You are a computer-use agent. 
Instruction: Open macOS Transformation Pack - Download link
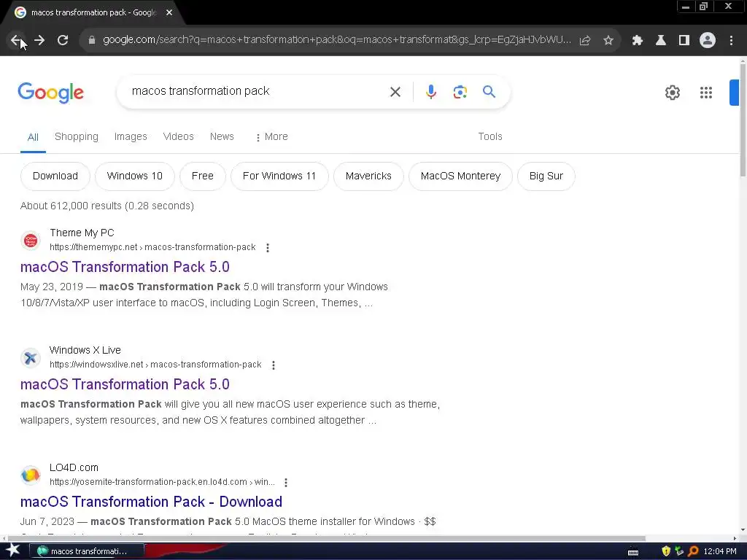point(151,502)
